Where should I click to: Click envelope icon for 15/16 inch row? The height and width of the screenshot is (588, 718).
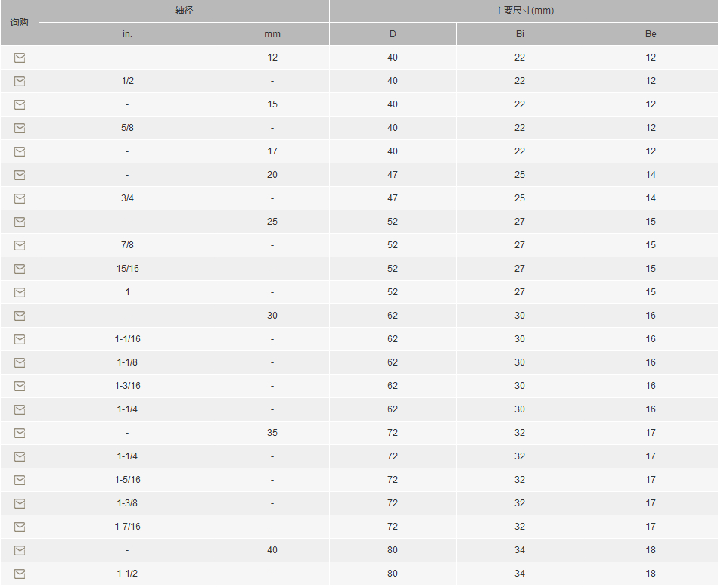pyautogui.click(x=20, y=269)
